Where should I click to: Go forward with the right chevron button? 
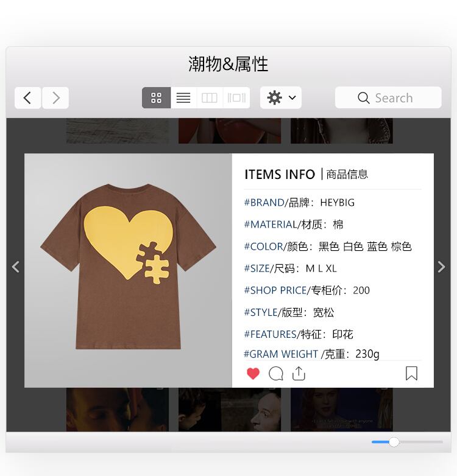(55, 98)
